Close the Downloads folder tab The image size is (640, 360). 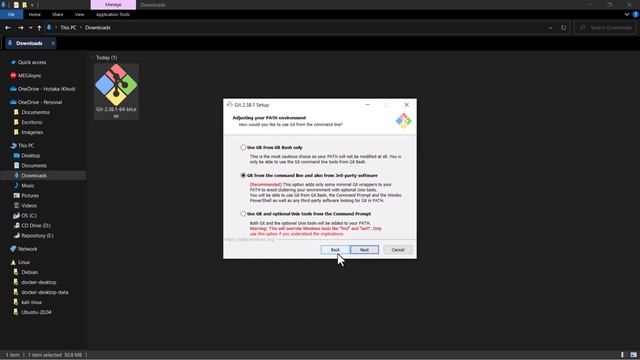pos(53,43)
